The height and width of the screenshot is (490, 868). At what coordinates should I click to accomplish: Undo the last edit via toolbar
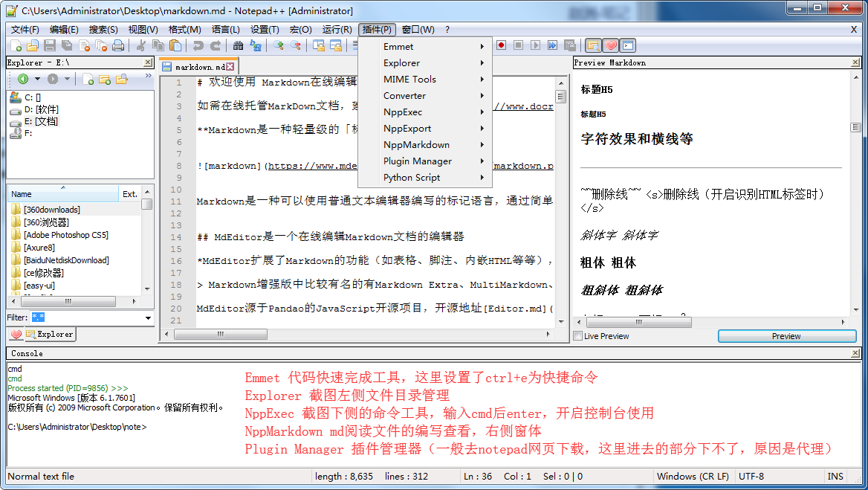click(198, 45)
